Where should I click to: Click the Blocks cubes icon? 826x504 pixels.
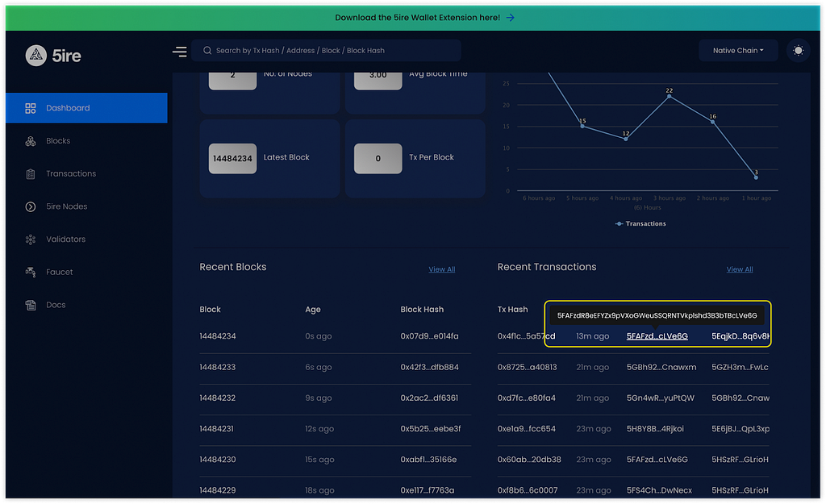pyautogui.click(x=31, y=141)
